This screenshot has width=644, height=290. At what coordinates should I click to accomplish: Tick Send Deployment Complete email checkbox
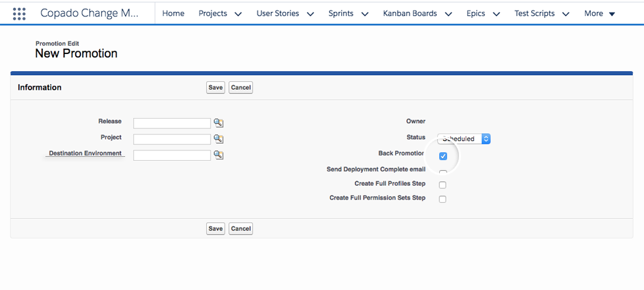tap(443, 173)
